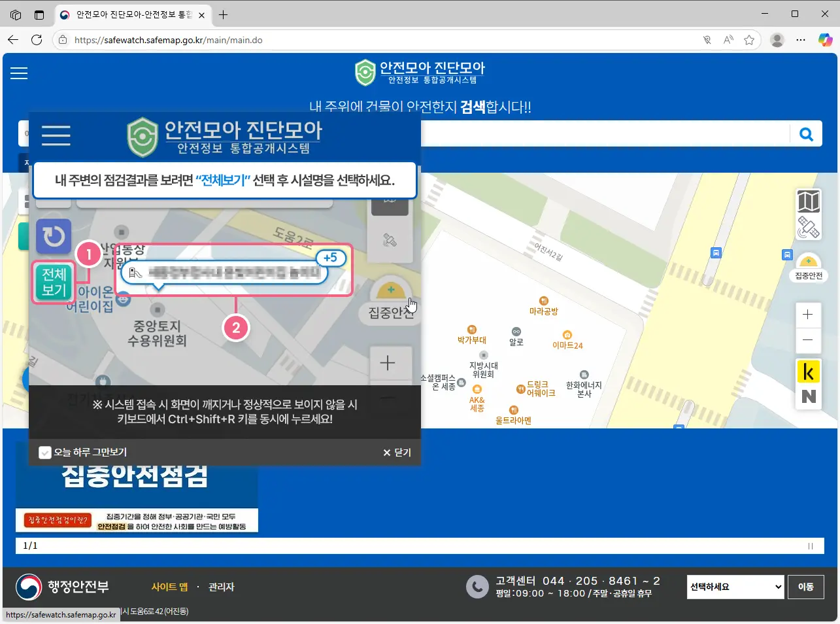Open the 관리자 link
Viewport: 840px width, 624px height.
[x=221, y=587]
